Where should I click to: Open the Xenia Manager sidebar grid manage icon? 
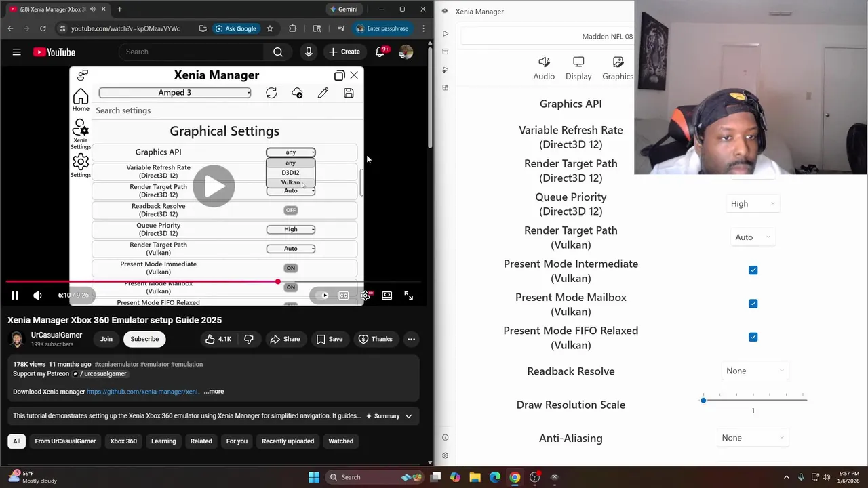(445, 87)
